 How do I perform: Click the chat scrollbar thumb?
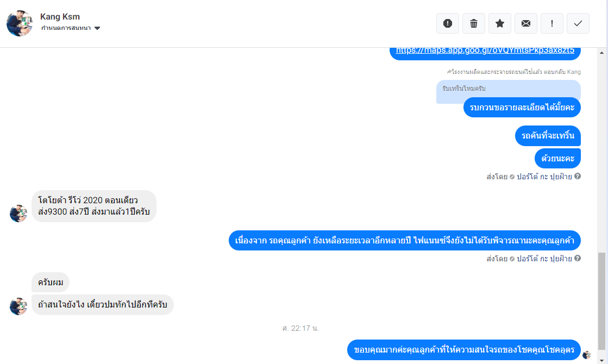pyautogui.click(x=601, y=301)
